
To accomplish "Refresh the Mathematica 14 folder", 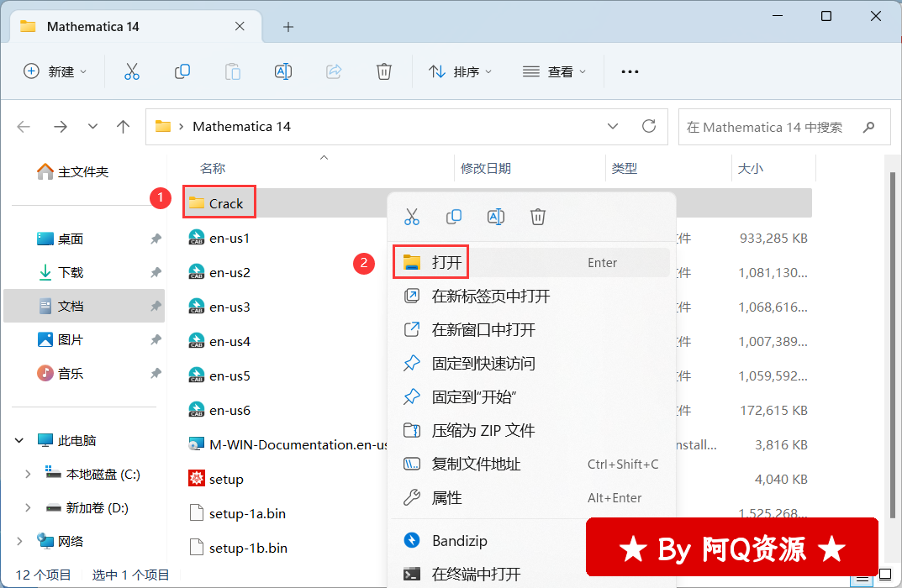I will coord(649,127).
